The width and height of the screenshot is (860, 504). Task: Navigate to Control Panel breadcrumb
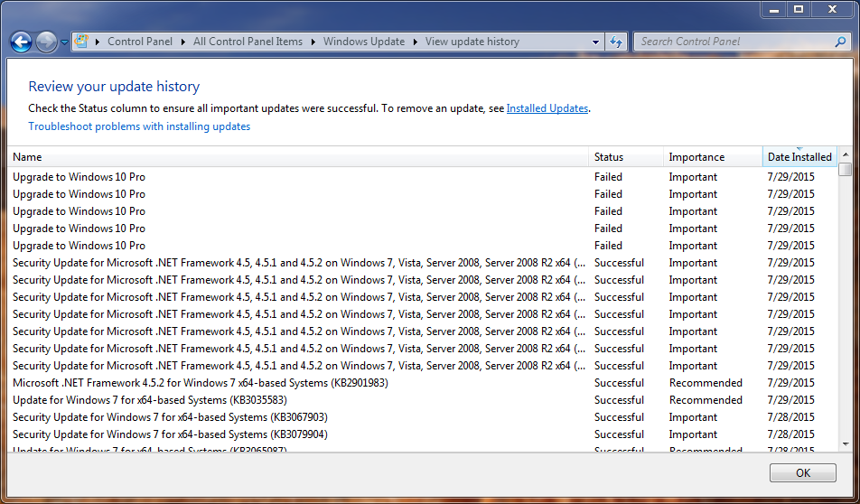coord(140,42)
